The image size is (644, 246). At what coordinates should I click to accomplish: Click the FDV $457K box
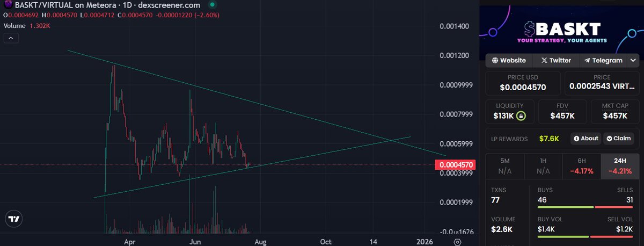point(562,111)
